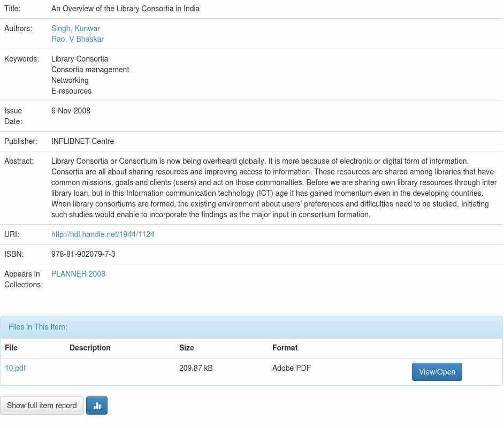Open the PLANNER 2008 collection link

click(78, 274)
